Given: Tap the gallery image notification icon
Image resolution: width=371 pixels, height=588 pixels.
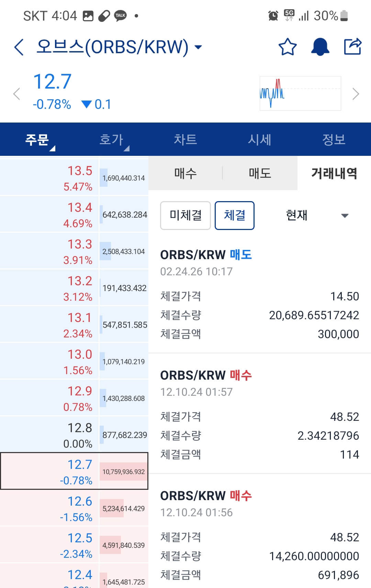Looking at the screenshot, I should tap(88, 16).
